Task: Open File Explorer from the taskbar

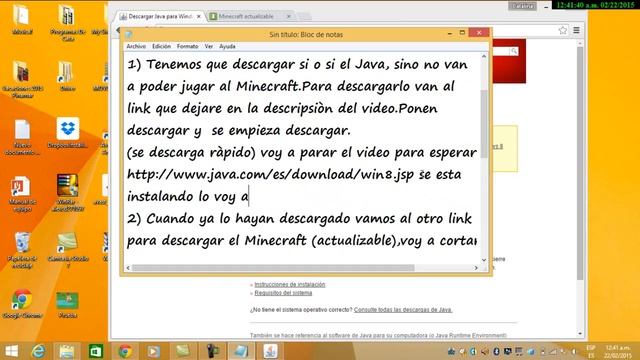Action: tap(67, 351)
